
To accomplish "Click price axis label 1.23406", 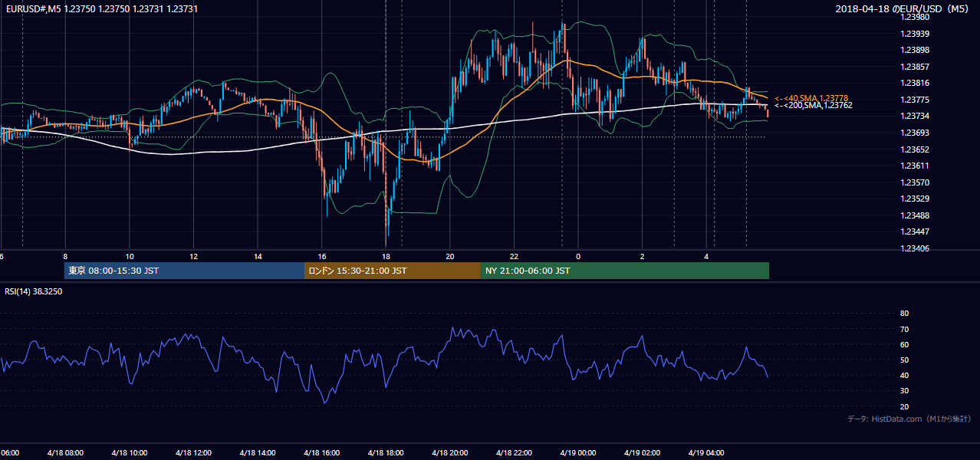I will point(914,248).
